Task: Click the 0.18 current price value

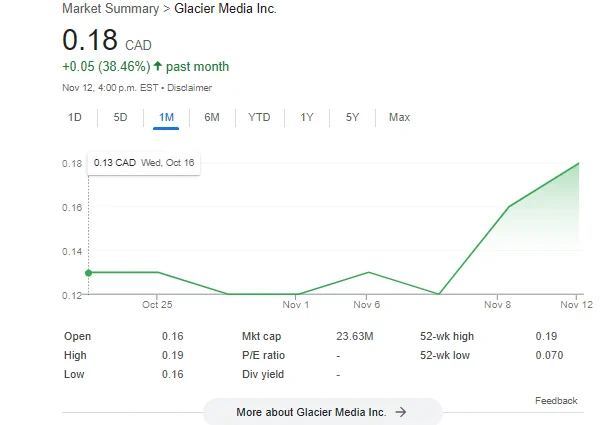Action: (x=90, y=40)
